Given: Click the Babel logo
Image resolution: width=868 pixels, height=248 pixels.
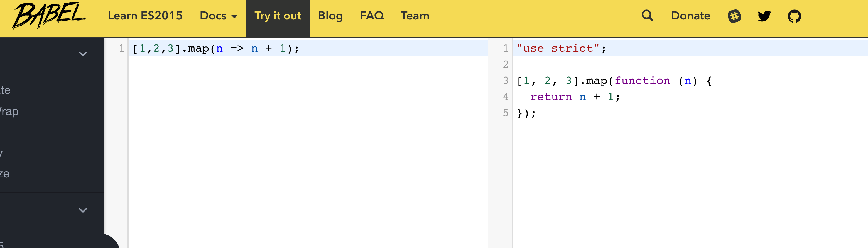Looking at the screenshot, I should [49, 16].
